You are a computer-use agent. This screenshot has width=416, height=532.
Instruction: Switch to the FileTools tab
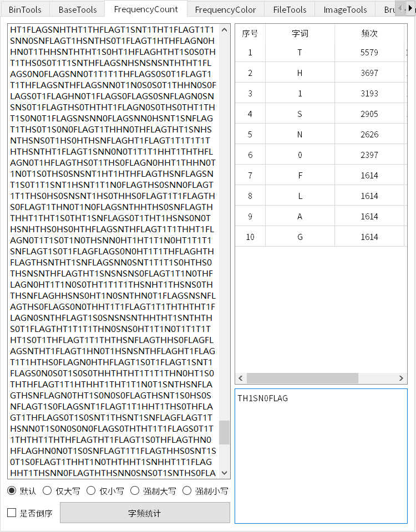point(290,9)
